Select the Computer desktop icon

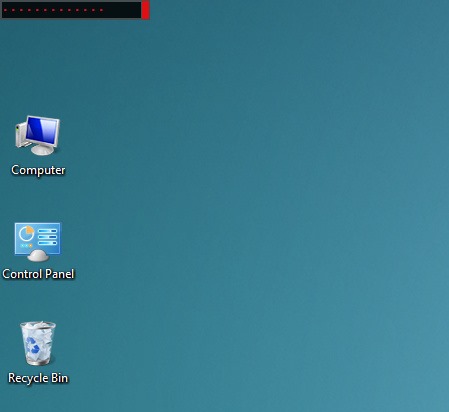38,146
